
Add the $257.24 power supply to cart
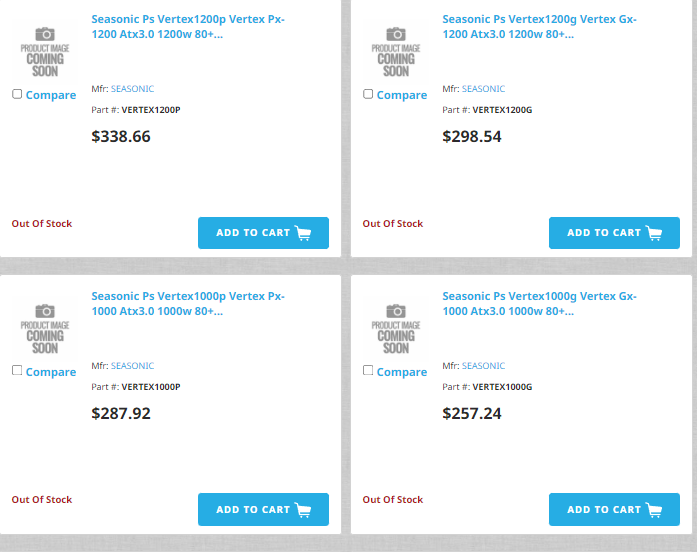coord(614,509)
